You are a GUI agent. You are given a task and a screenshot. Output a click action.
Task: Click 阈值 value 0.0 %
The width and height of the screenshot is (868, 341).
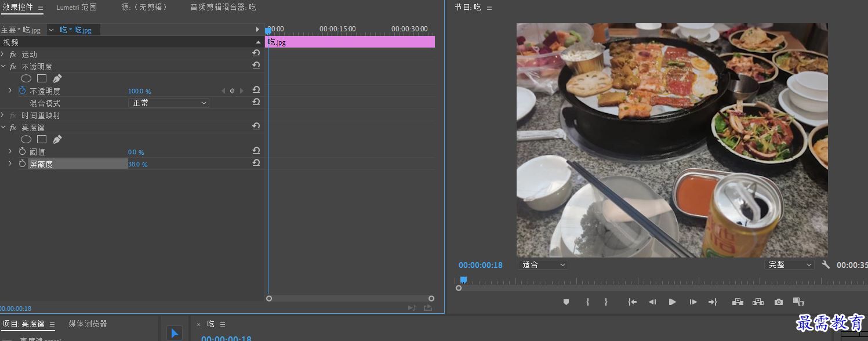click(x=136, y=152)
